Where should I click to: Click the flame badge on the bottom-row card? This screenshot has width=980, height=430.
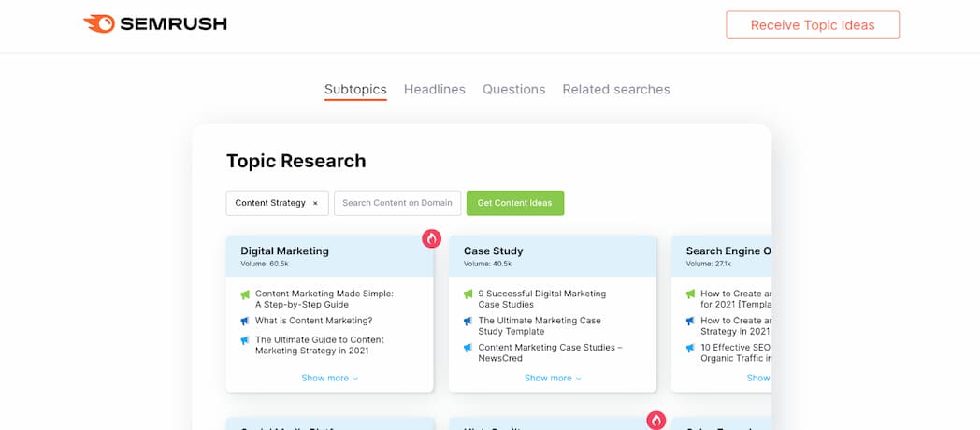tap(656, 420)
